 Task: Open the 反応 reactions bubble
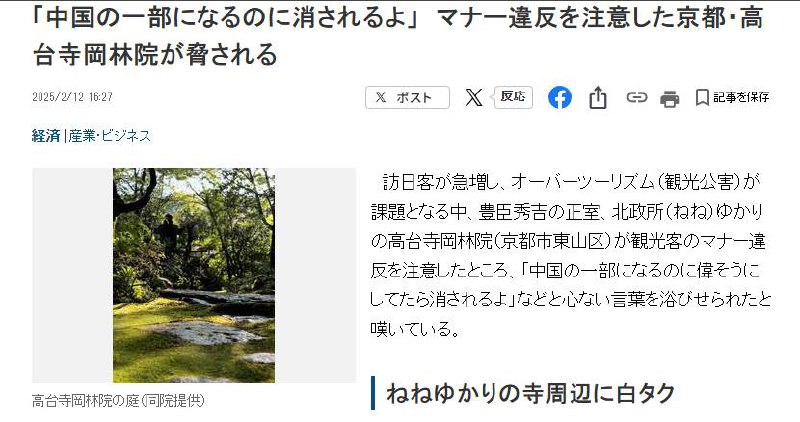[x=512, y=97]
